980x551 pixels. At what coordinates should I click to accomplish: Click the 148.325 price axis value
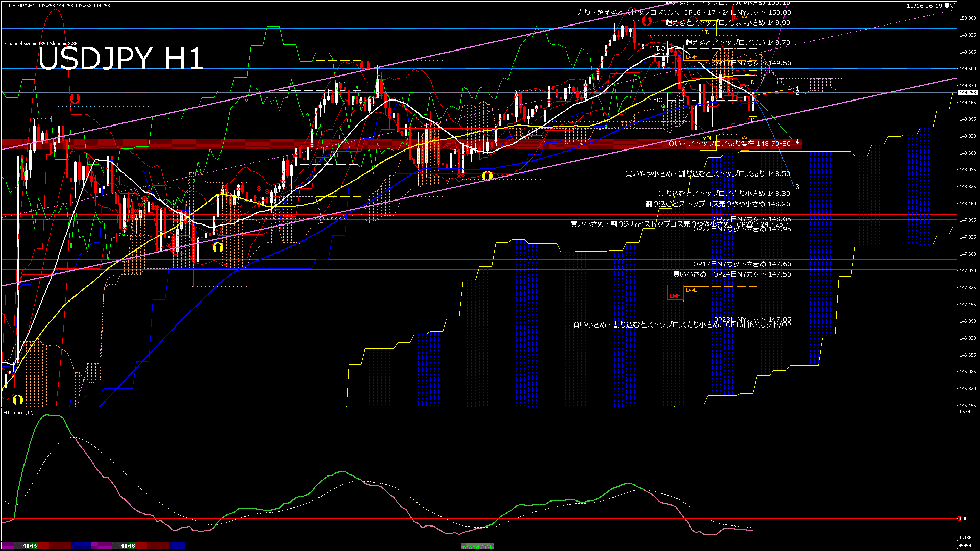968,187
